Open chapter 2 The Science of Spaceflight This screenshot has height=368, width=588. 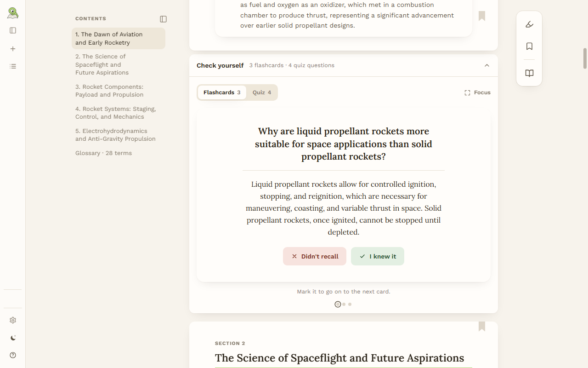[x=119, y=64]
